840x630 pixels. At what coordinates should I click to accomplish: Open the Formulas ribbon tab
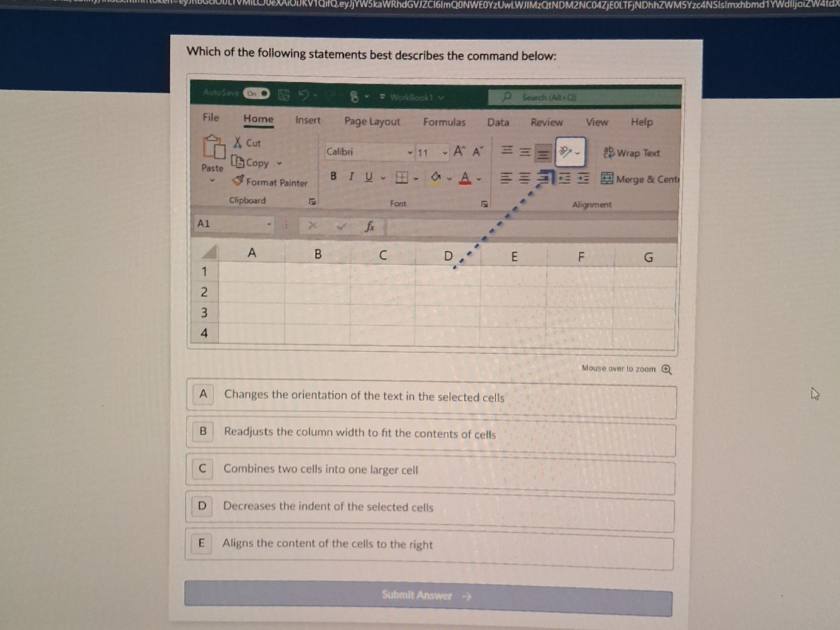coord(444,122)
